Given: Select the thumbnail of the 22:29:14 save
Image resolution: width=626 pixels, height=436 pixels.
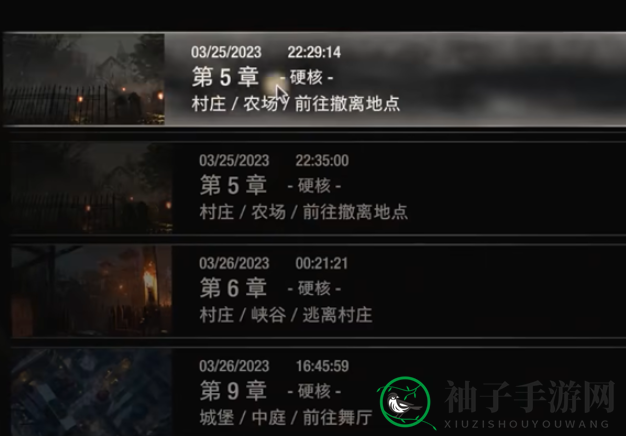Looking at the screenshot, I should 84,79.
